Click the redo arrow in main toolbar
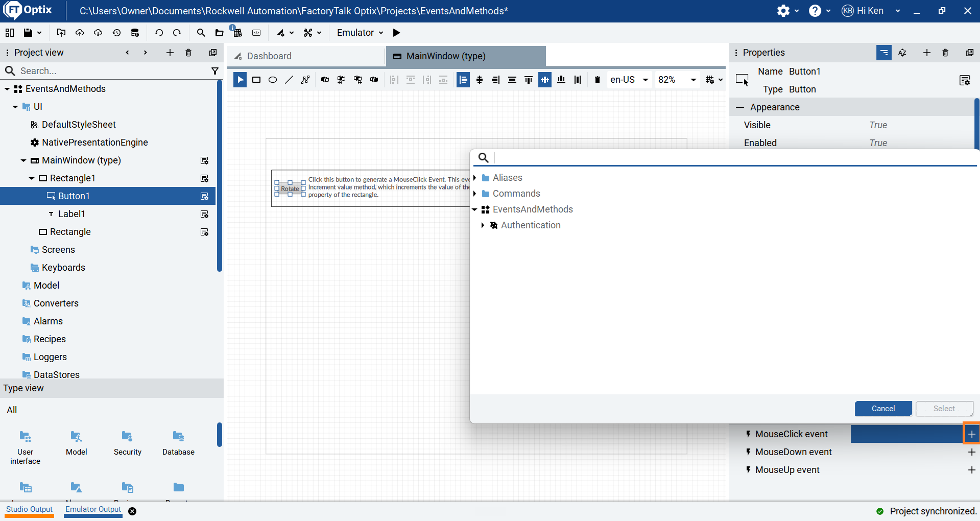The height and width of the screenshot is (521, 980). [x=177, y=33]
